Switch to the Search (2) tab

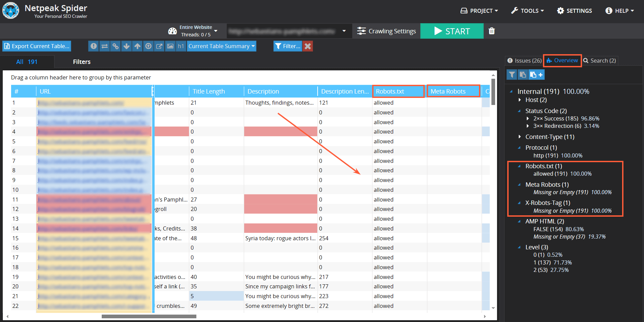point(600,61)
